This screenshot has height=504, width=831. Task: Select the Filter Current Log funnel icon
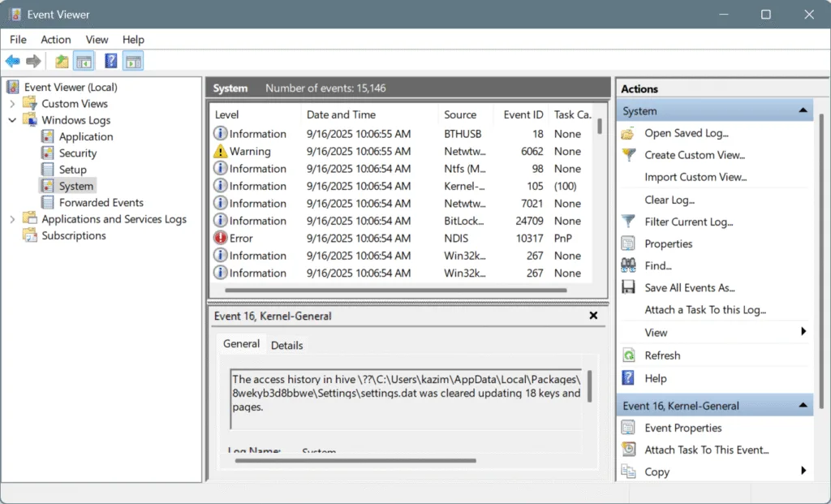(629, 222)
